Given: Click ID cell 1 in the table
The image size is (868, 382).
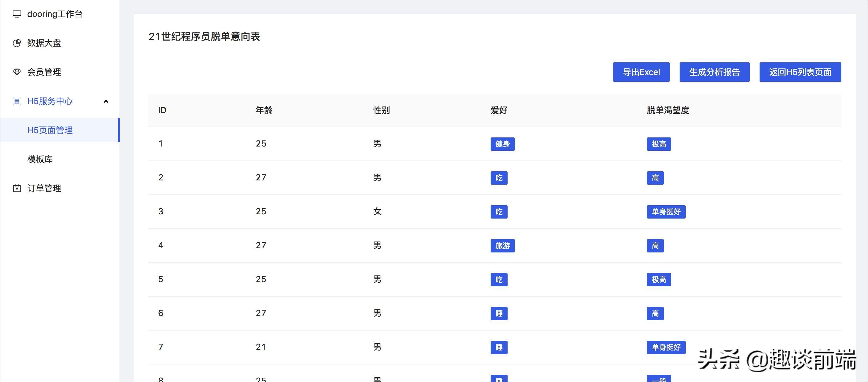Looking at the screenshot, I should (161, 143).
